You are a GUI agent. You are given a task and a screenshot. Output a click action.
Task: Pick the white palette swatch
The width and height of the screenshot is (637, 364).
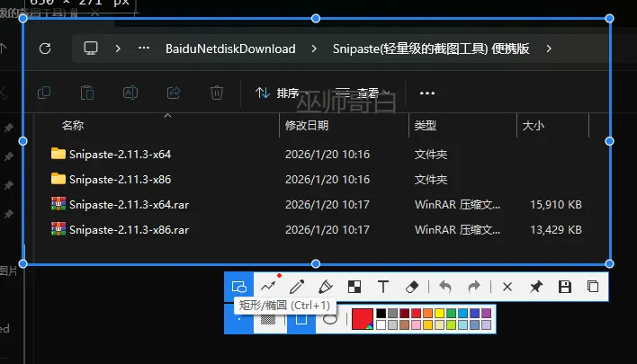click(381, 325)
